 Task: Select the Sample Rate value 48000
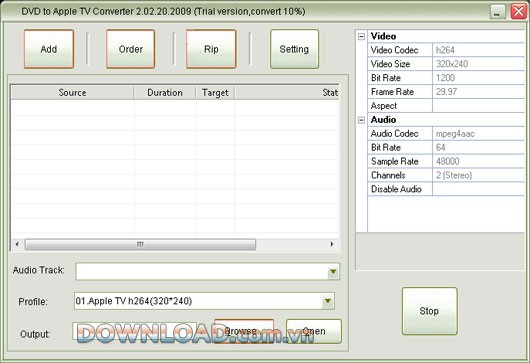[x=478, y=161]
